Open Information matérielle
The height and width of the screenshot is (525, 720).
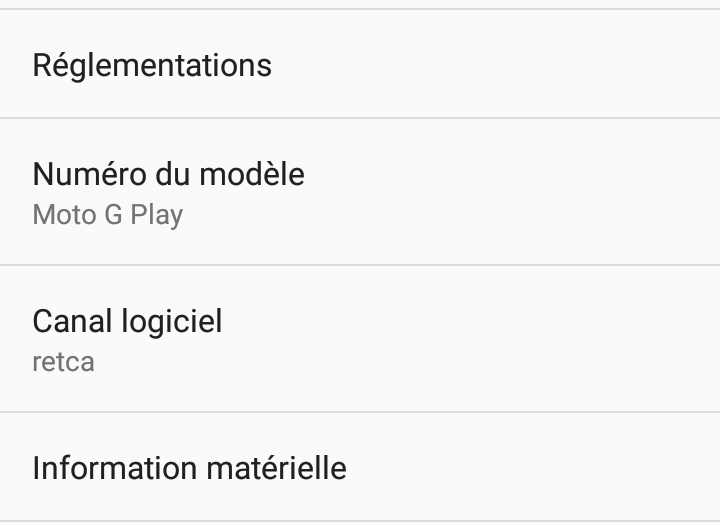coord(360,467)
